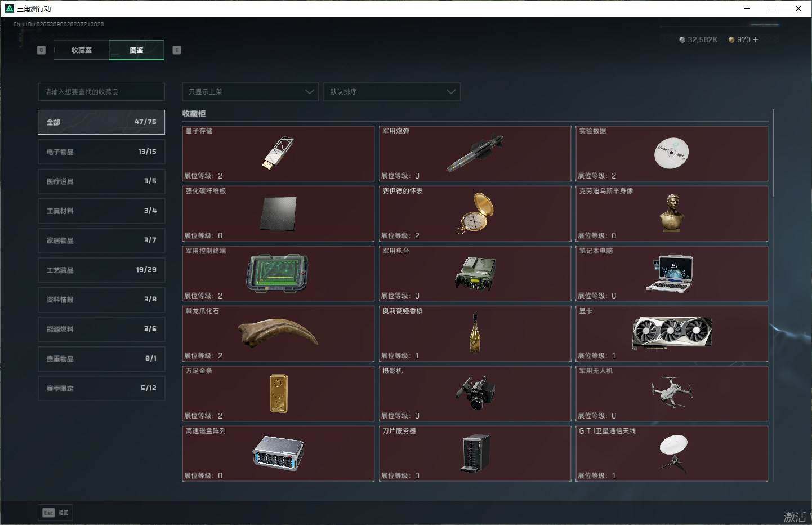Click the 32,582K currency balance
Viewport: 812px width, 525px height.
click(x=698, y=39)
